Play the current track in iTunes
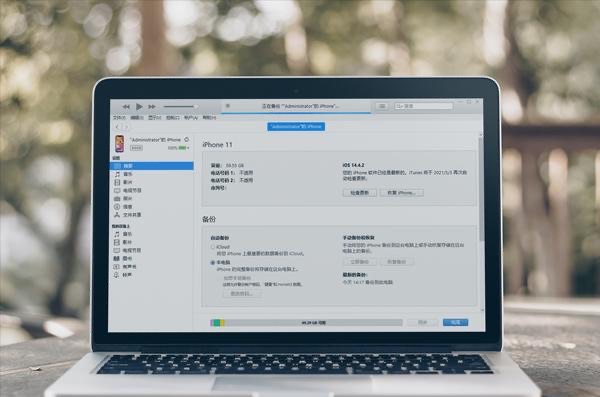This screenshot has width=600, height=397. point(139,106)
